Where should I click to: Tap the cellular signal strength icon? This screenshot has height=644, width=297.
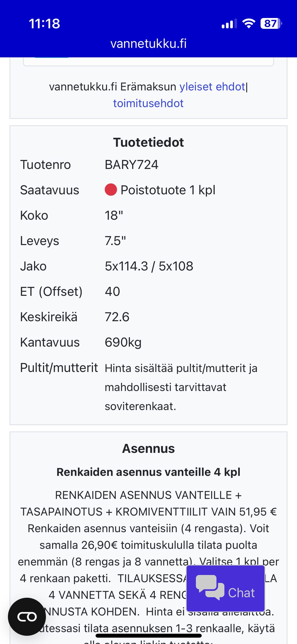(229, 24)
